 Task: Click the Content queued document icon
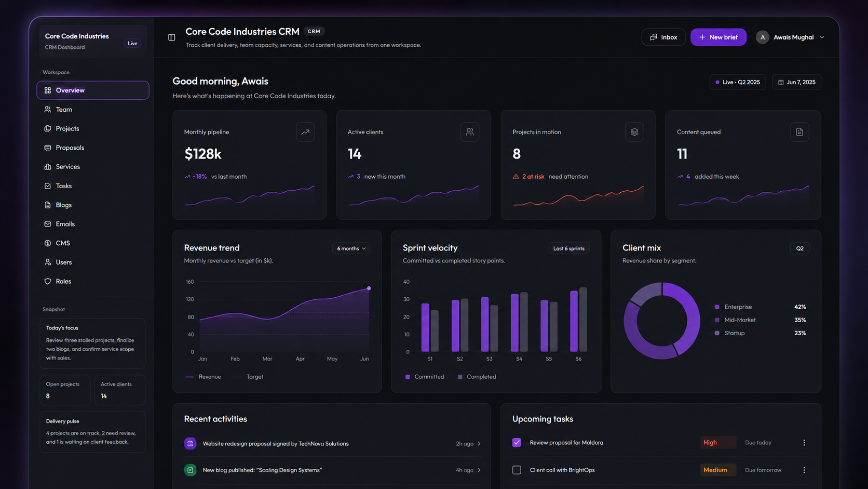click(x=799, y=132)
